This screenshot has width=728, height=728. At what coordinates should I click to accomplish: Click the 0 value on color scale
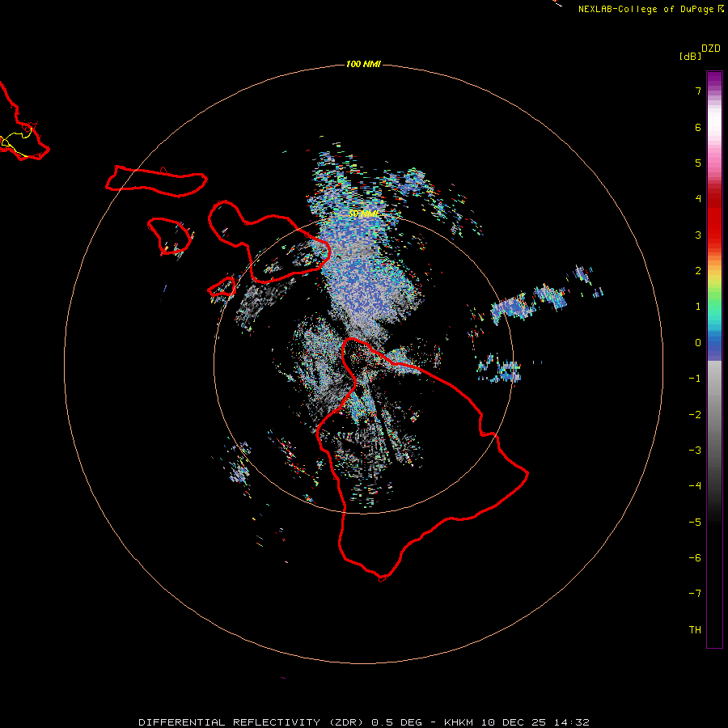tap(698, 343)
